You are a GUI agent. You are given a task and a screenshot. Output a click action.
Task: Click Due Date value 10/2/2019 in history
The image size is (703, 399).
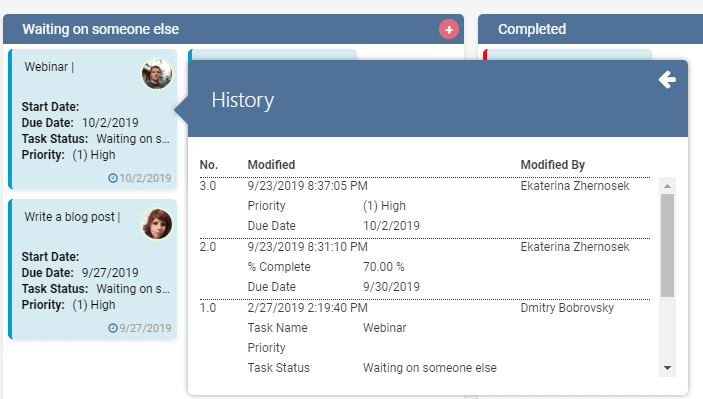(391, 226)
